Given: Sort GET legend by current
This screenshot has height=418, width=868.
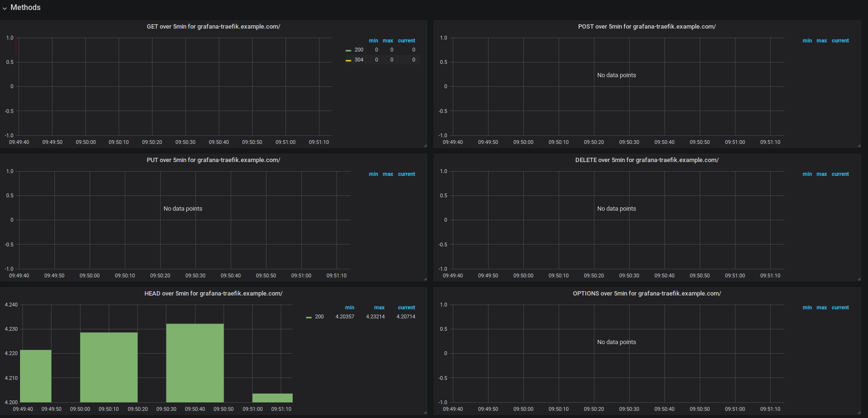Looking at the screenshot, I should tap(407, 41).
